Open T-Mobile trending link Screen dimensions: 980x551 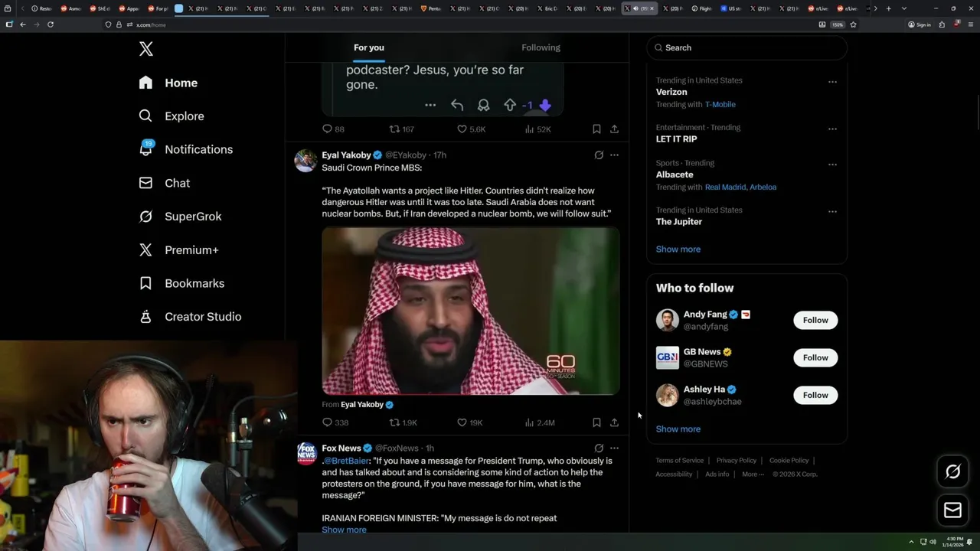pyautogui.click(x=720, y=104)
